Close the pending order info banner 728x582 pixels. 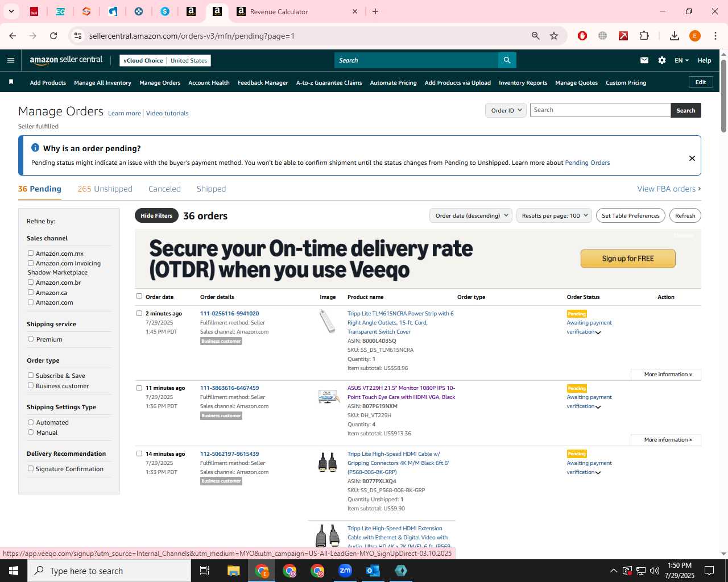click(x=692, y=158)
